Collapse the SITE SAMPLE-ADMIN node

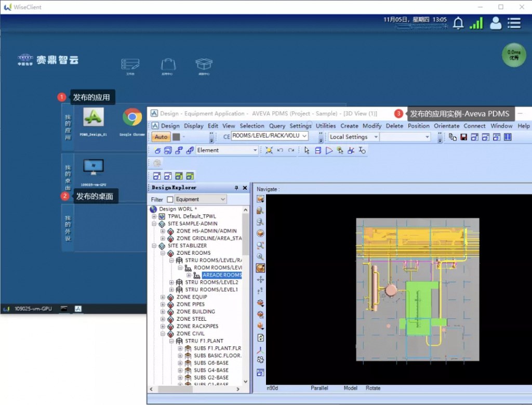click(x=154, y=224)
